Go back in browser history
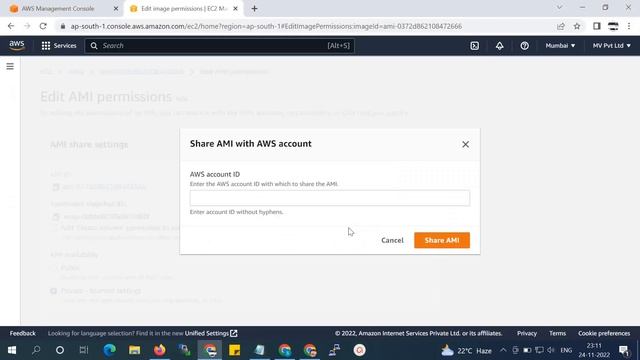Viewport: 640px width, 360px height. coord(11,26)
